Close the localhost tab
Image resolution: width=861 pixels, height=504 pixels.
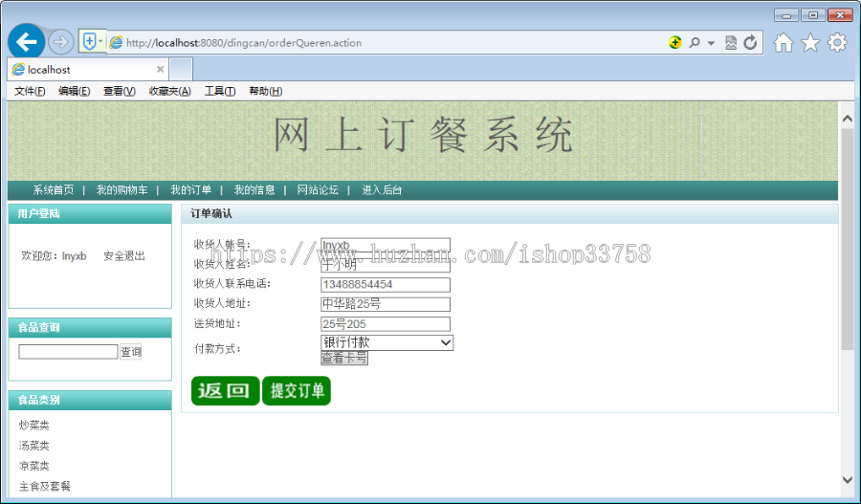click(161, 69)
